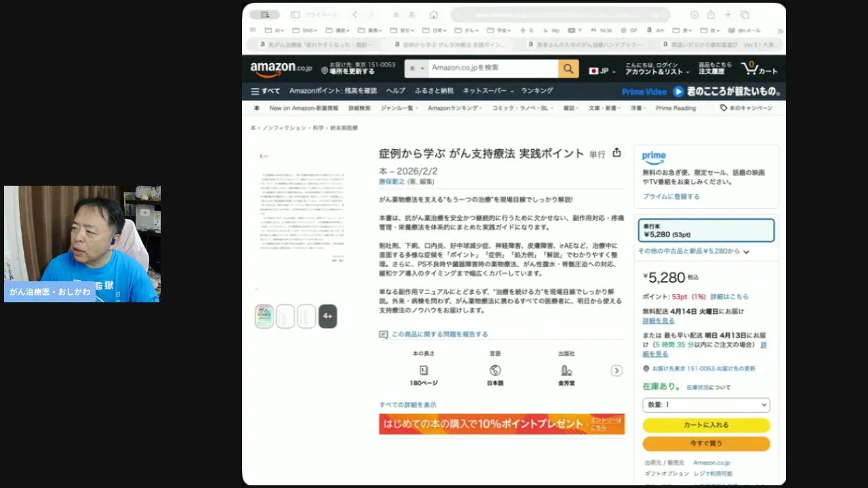Image resolution: width=868 pixels, height=488 pixels.
Task: Open author 勝俣範之 link
Action: coord(392,182)
